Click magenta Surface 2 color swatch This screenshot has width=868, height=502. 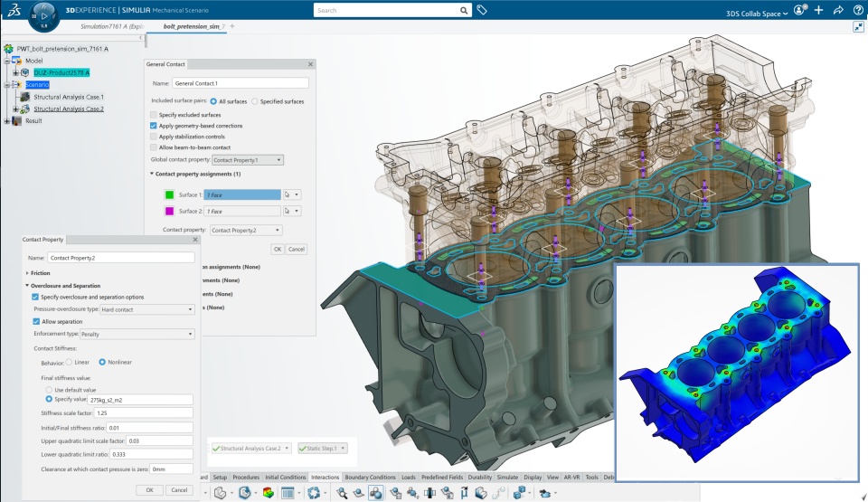click(169, 211)
